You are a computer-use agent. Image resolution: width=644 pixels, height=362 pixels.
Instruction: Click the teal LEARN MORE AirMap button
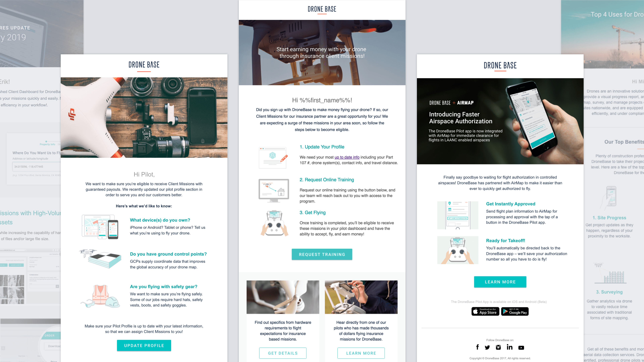[500, 282]
